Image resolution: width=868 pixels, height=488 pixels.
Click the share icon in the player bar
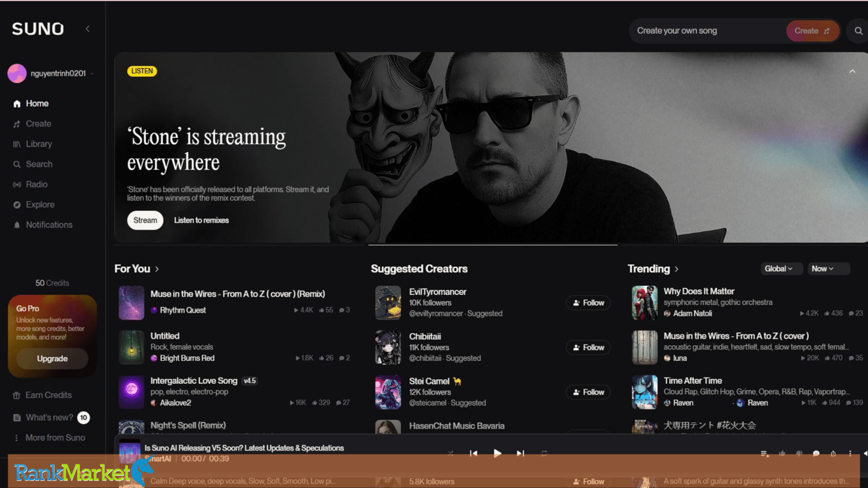pos(833,454)
